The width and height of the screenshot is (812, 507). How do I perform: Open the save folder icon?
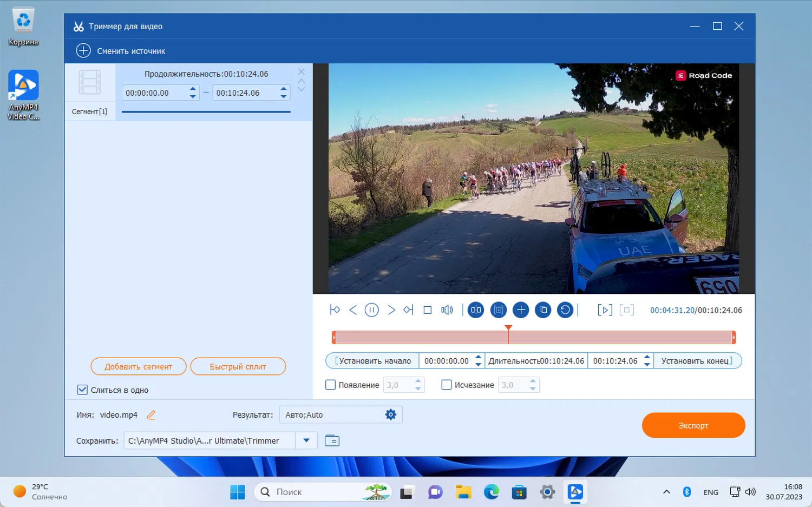(x=332, y=440)
